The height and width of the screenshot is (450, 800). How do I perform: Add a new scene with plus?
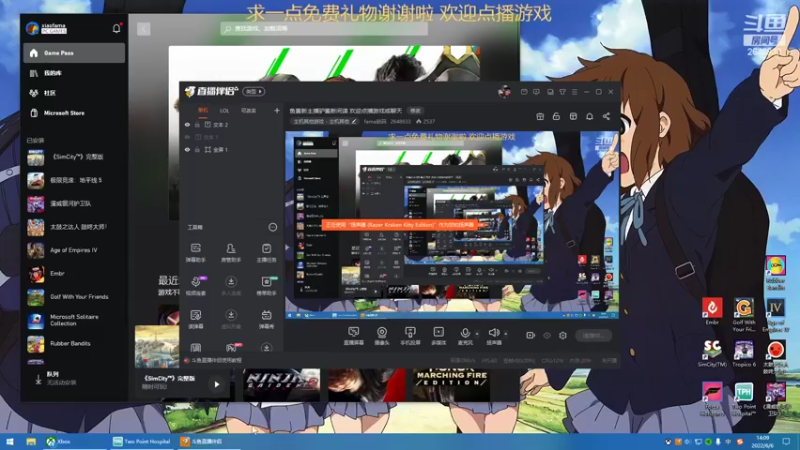pos(277,110)
